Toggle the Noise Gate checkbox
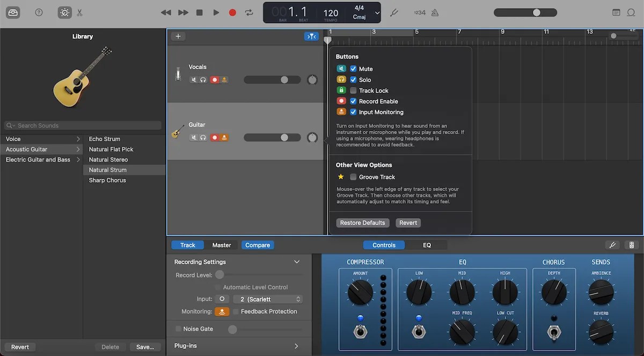The height and width of the screenshot is (356, 644). [178, 329]
